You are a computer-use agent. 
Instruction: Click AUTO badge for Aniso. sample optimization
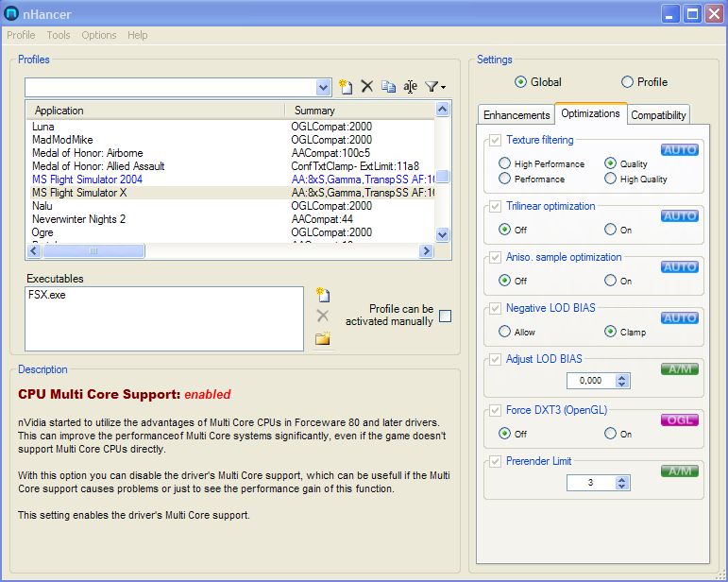click(680, 267)
